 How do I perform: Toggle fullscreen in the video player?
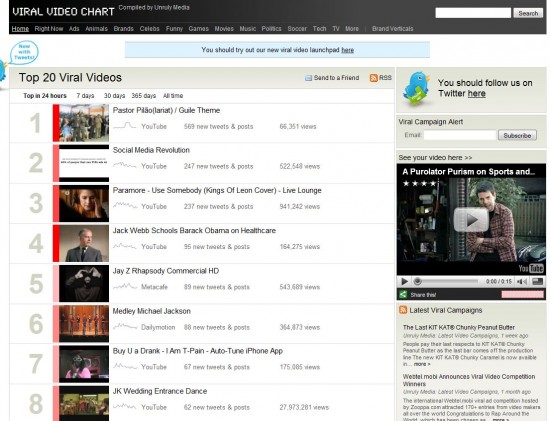(x=537, y=281)
